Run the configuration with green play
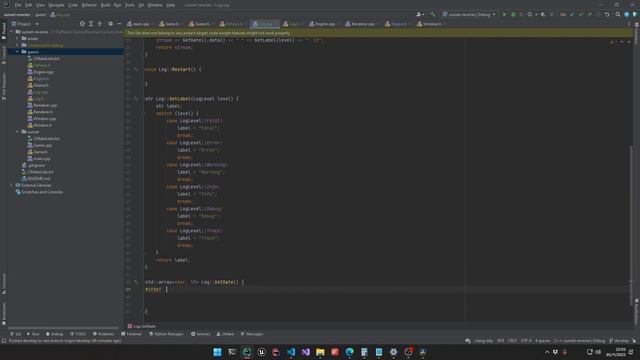The height and width of the screenshot is (360, 640). click(504, 14)
